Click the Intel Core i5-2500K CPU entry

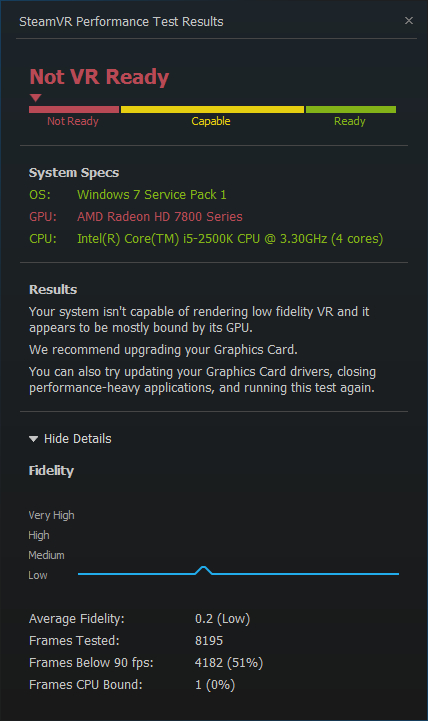coord(230,239)
